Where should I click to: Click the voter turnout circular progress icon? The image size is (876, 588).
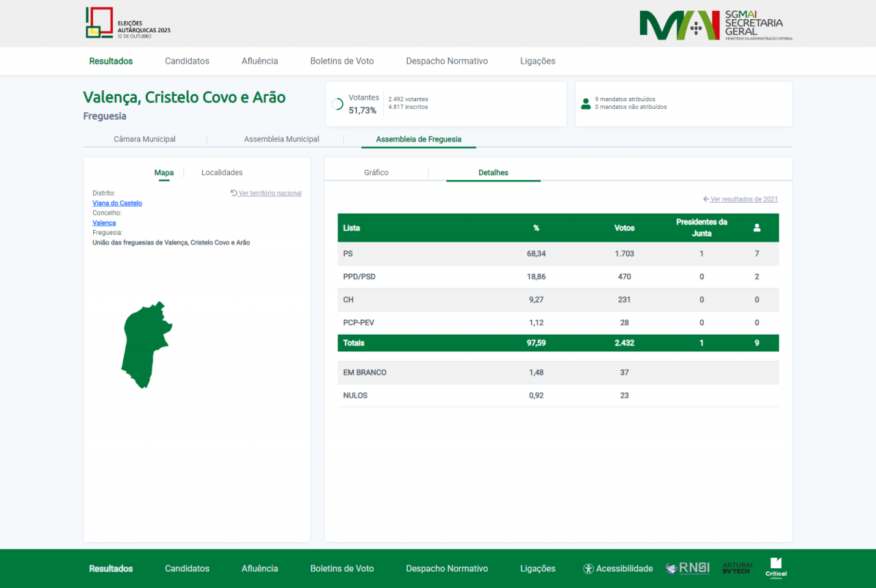(x=337, y=104)
